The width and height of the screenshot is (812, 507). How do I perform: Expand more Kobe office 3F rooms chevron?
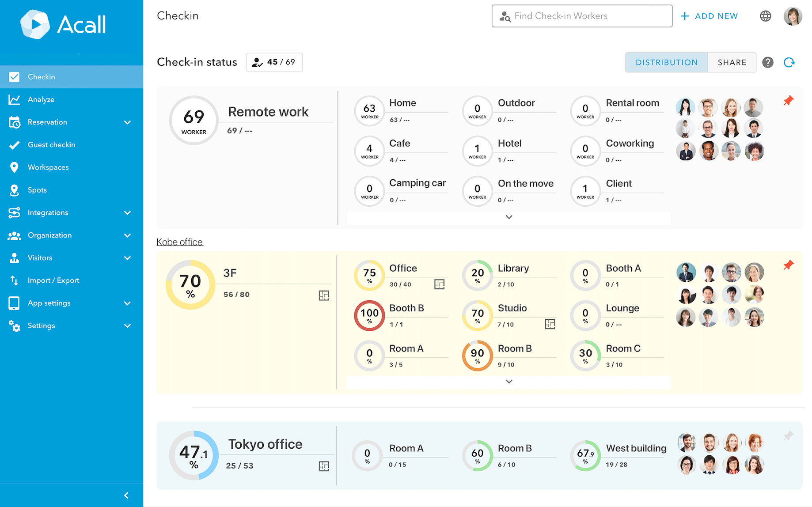509,382
